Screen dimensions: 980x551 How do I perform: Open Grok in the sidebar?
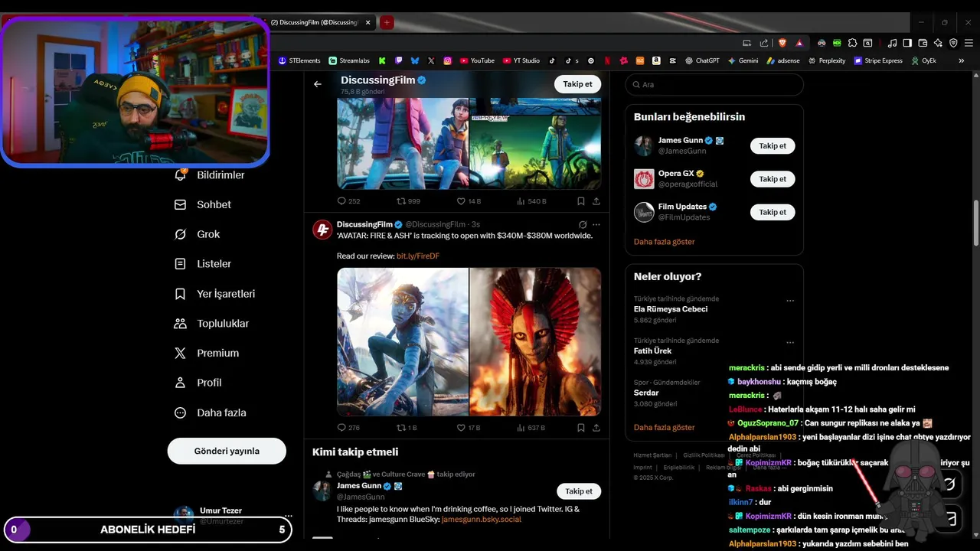tap(198, 234)
